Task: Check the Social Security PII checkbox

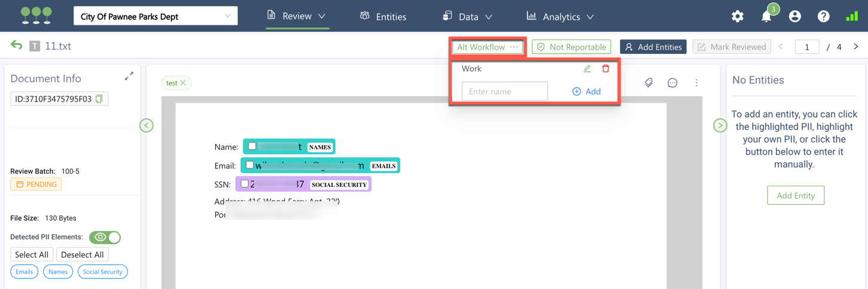Action: 245,184
